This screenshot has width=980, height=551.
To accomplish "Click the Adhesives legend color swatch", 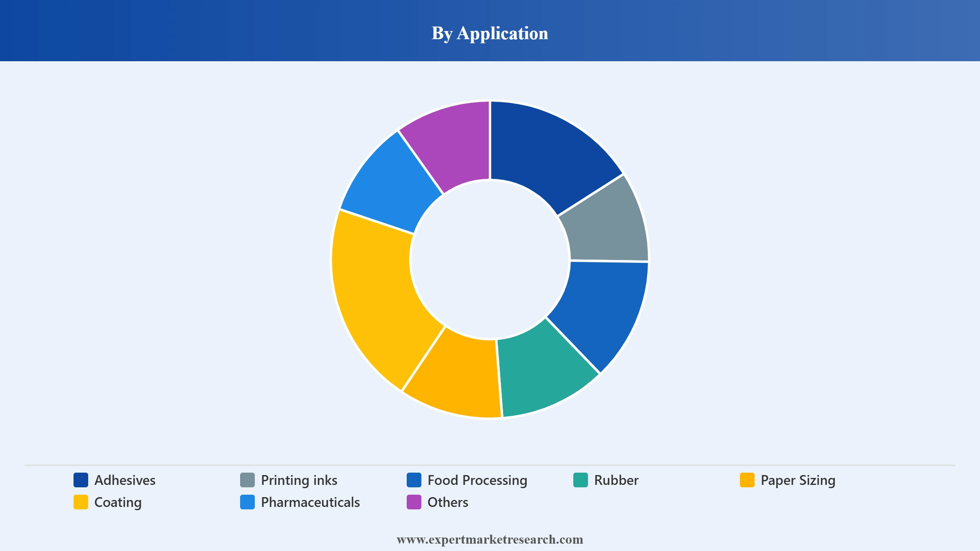I will click(x=81, y=480).
